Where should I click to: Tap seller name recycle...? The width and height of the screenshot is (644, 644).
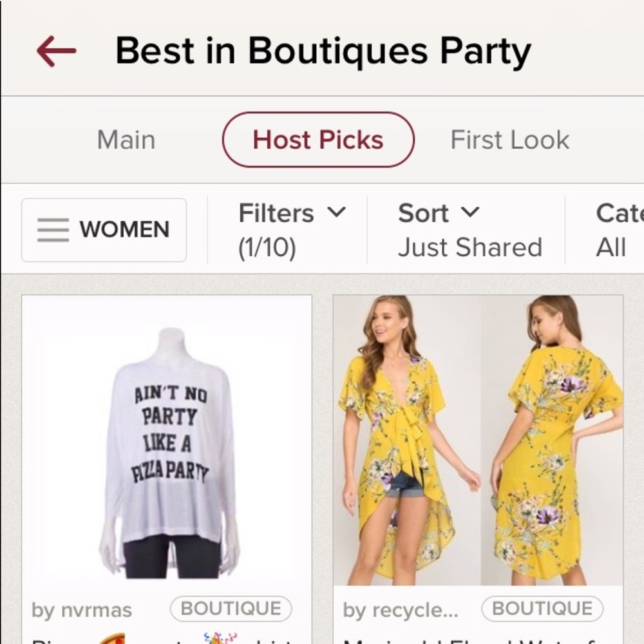tap(401, 610)
